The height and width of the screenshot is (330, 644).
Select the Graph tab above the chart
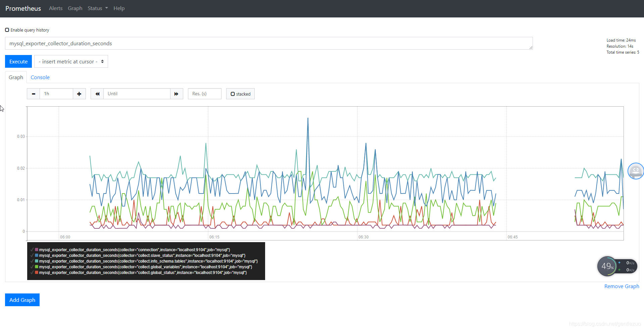point(16,77)
